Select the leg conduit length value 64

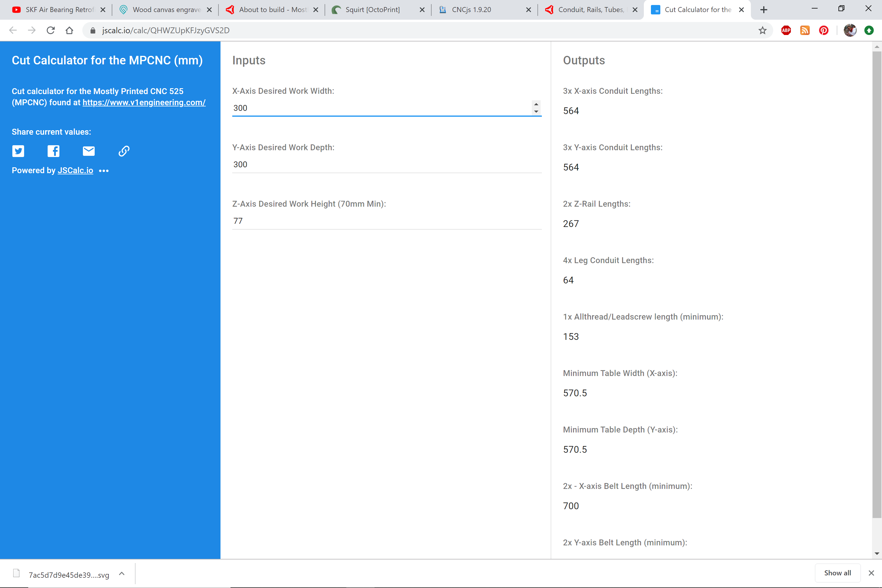(x=568, y=280)
